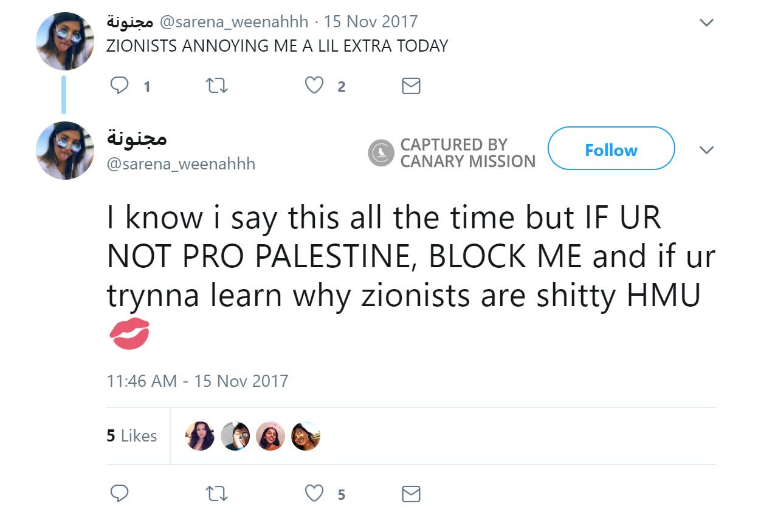This screenshot has height=532, width=761.
Task: Click the first liker's avatar
Action: tap(200, 436)
